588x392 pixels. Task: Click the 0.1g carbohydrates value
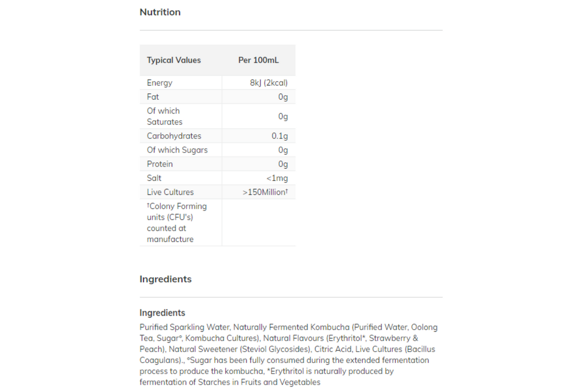coord(280,136)
